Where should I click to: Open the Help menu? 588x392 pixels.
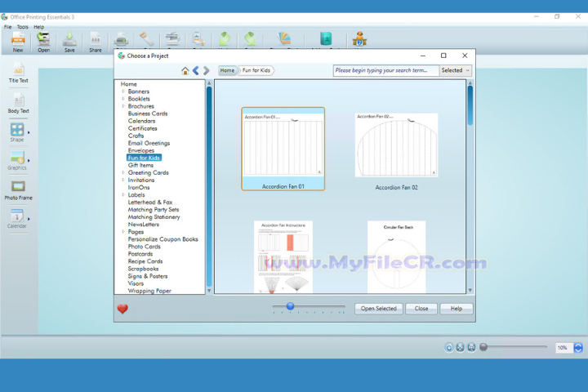pos(38,27)
